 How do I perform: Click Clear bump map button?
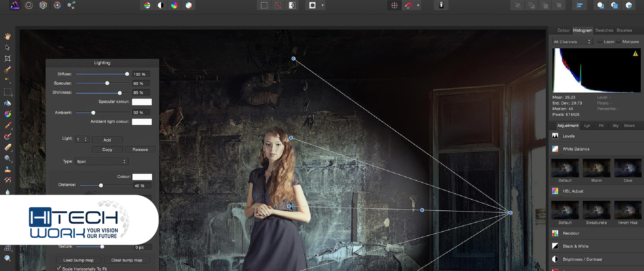[x=127, y=260]
